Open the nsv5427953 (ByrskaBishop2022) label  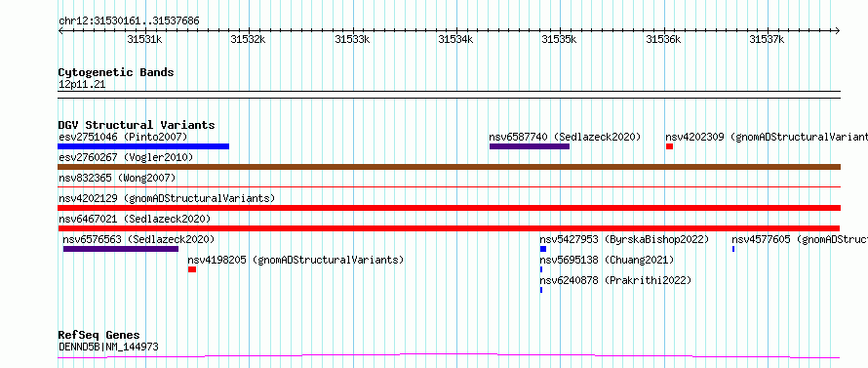[x=624, y=239]
